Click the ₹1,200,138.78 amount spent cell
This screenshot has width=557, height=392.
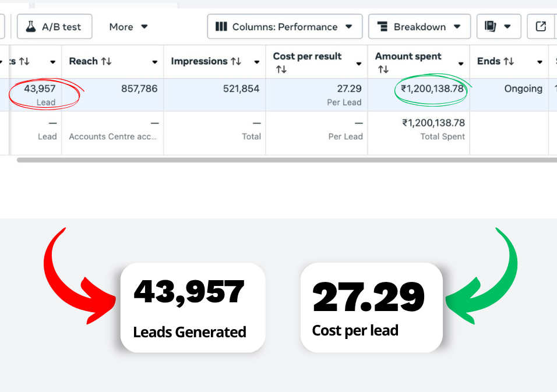432,89
